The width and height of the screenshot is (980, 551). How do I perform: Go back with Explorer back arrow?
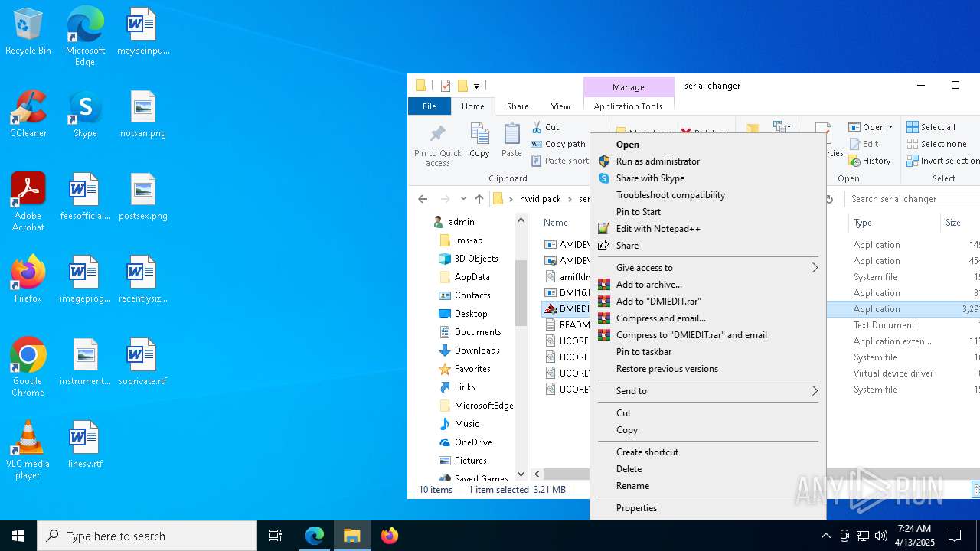tap(423, 199)
